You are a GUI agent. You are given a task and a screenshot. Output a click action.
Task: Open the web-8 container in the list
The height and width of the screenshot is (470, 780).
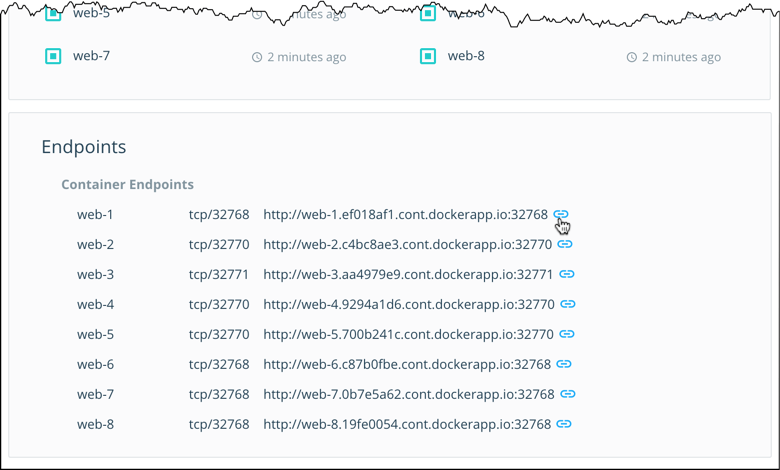coord(466,56)
